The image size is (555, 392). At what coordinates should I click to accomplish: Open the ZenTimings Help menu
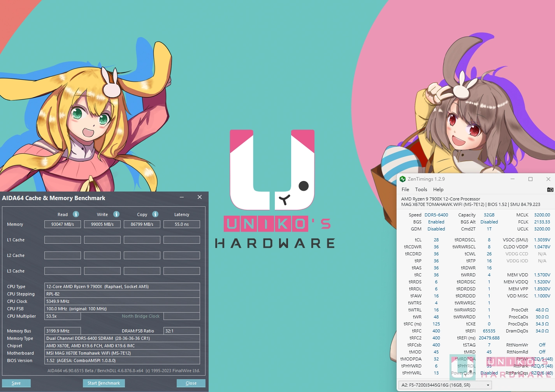438,190
